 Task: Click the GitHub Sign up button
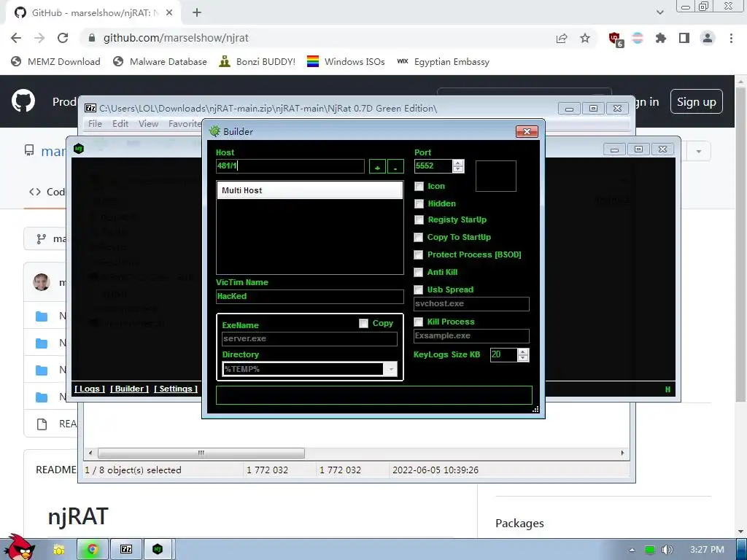coord(696,101)
